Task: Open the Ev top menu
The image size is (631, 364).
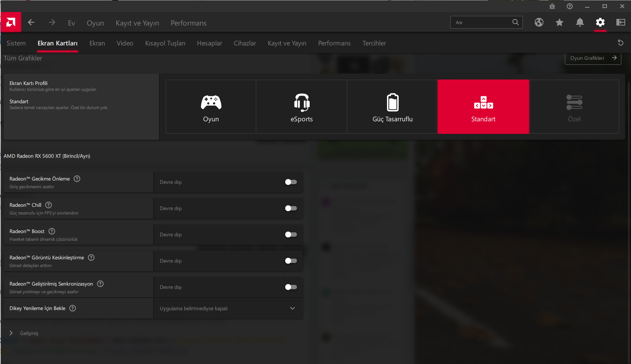Action: pos(71,23)
